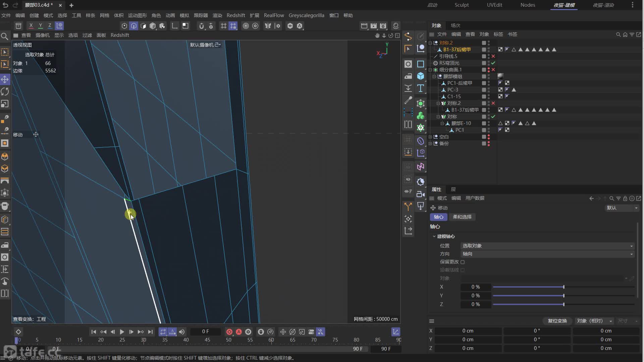Open the search magnifier at top left
The height and width of the screenshot is (362, 644).
tap(5, 36)
